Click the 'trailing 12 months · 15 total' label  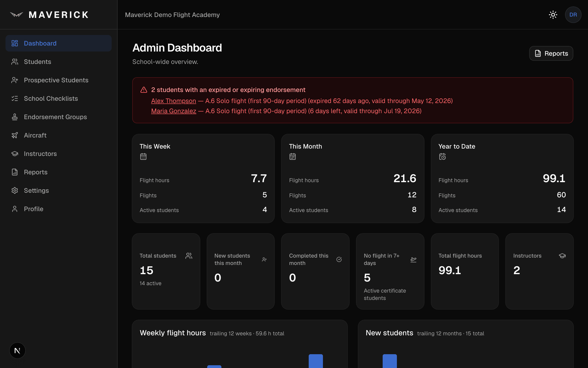coord(450,333)
